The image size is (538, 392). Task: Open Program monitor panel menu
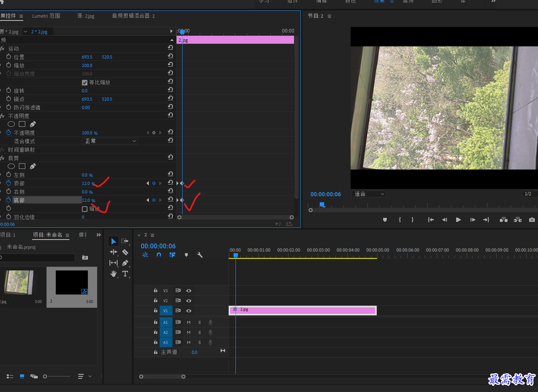tap(329, 16)
